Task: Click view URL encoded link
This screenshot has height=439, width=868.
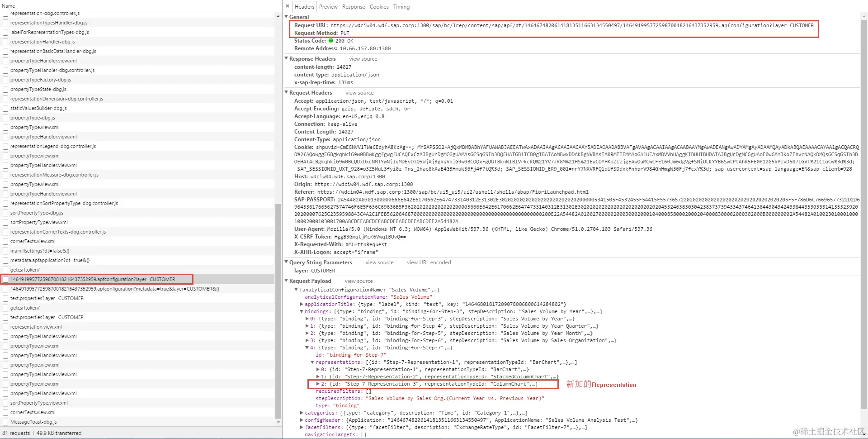Action: tap(429, 262)
